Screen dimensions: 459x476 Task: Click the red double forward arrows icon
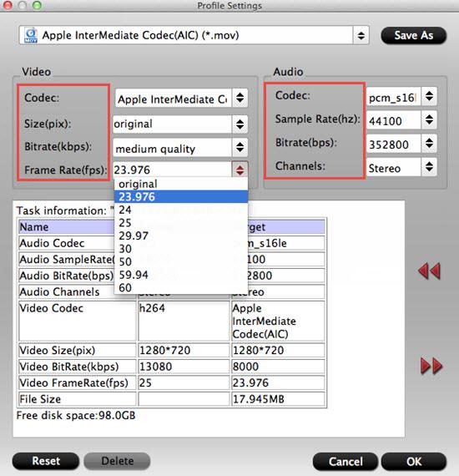pos(431,366)
